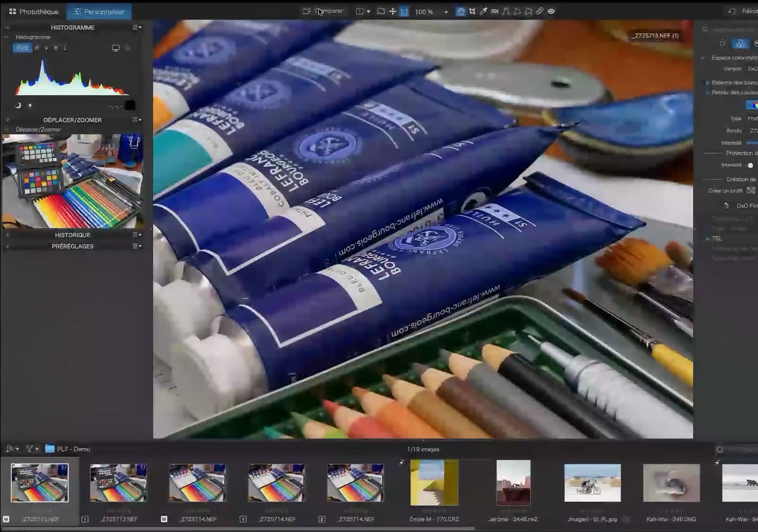Viewport: 758px width, 532px height.
Task: Open the PRÉRÉGLAGES panel options menu
Action: click(x=138, y=246)
